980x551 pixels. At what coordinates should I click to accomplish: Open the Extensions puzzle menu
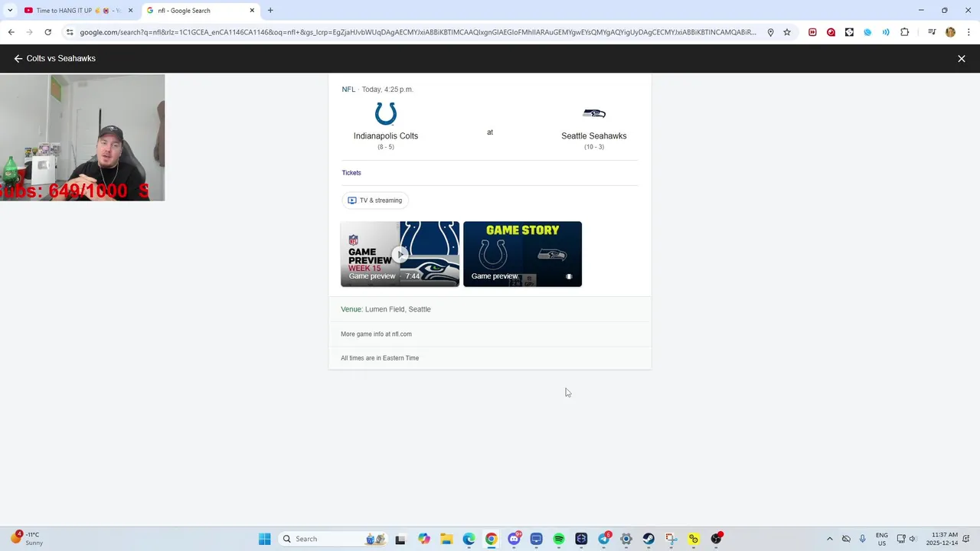tap(905, 32)
